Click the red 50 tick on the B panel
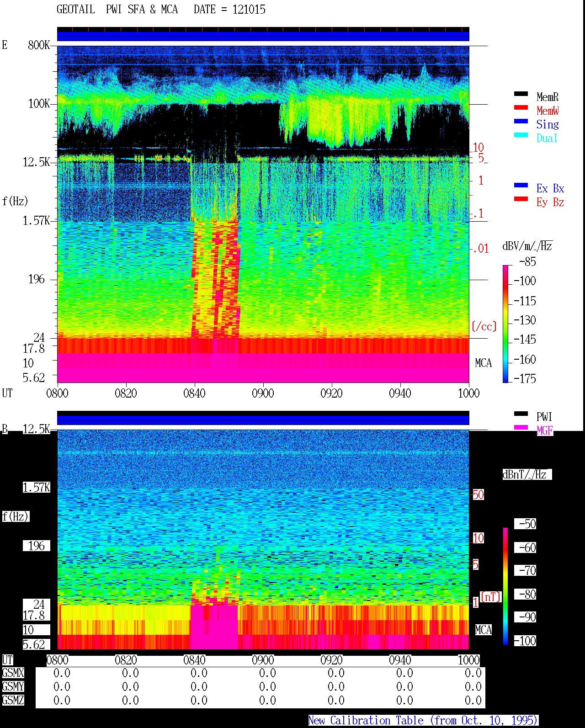The height and width of the screenshot is (728, 585). 478,494
